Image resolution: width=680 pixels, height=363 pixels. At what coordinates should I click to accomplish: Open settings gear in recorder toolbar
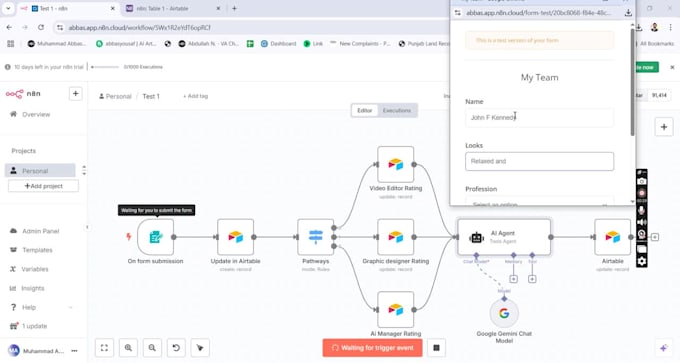coord(642,261)
